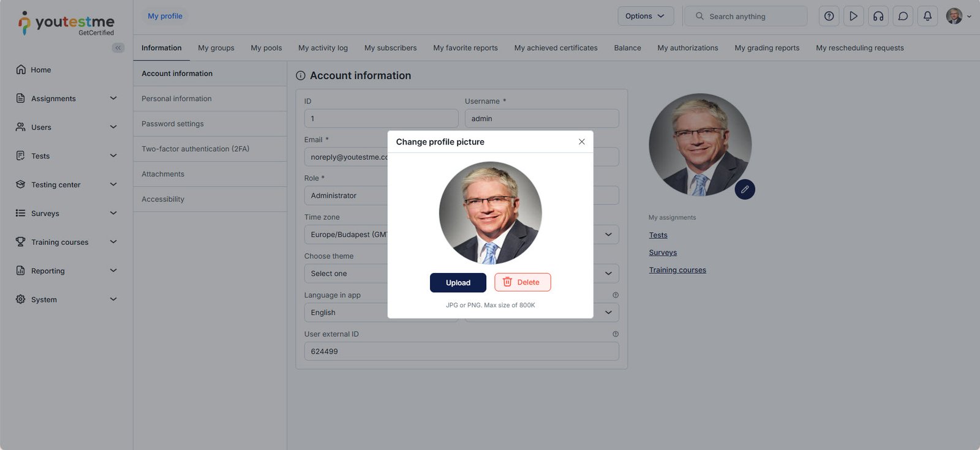Open the chat bubble icon
The height and width of the screenshot is (450, 980).
[903, 17]
